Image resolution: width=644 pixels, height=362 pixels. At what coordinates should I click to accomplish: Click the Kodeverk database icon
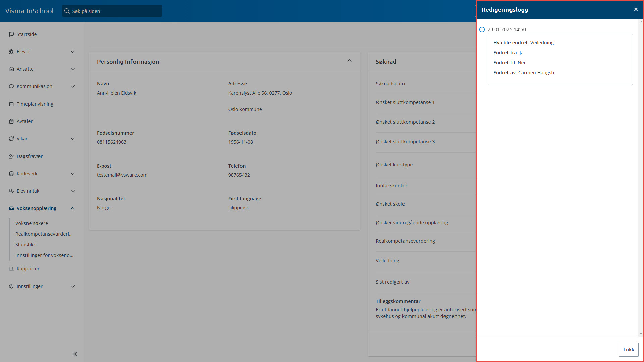click(11, 174)
